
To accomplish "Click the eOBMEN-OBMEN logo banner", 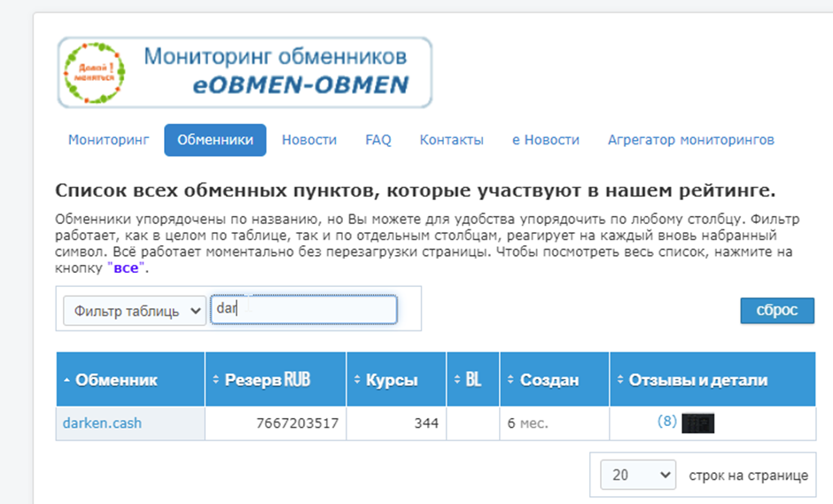I will pos(245,73).
